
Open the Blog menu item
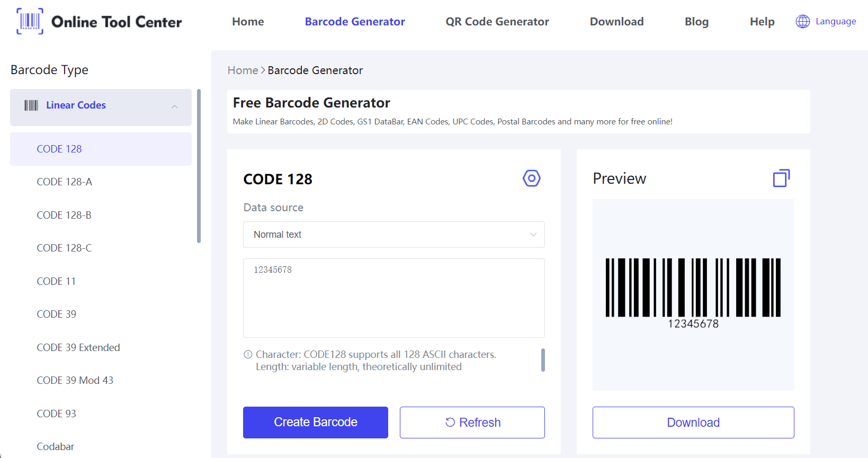(696, 22)
